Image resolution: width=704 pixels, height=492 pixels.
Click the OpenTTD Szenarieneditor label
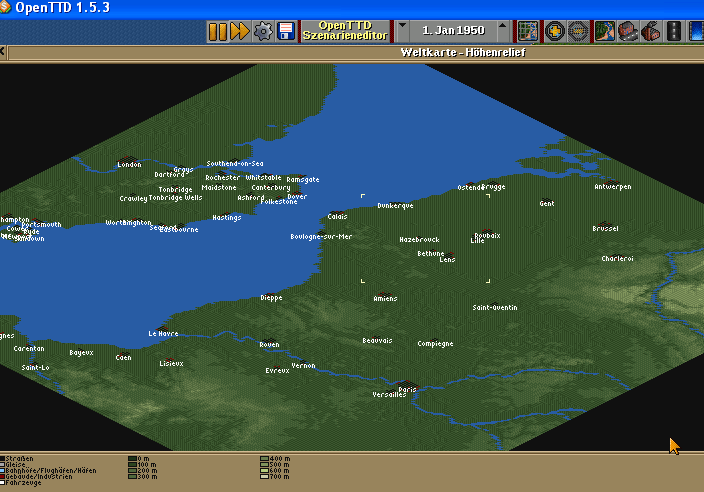tap(345, 31)
